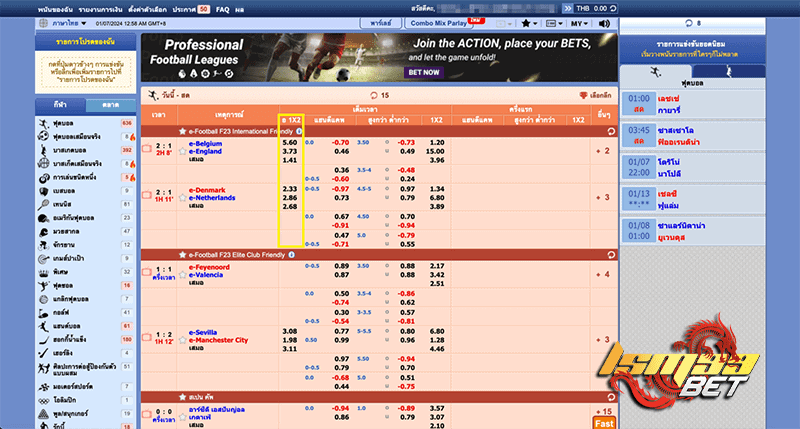Viewport: 800px width, 429px height.
Task: Select the 1X2 odds 5.60 for e-Belgium
Action: click(290, 143)
